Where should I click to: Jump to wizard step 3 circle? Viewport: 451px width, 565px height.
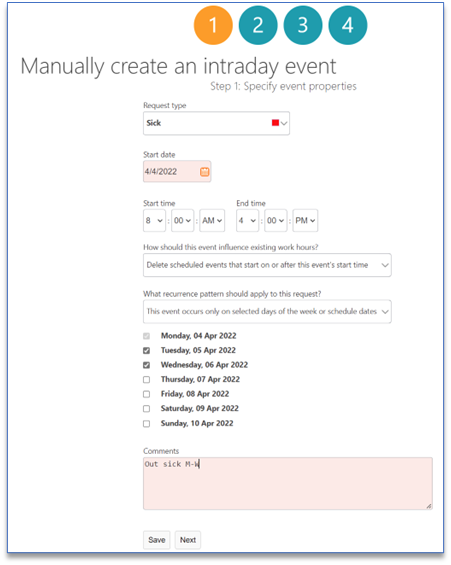tap(303, 25)
